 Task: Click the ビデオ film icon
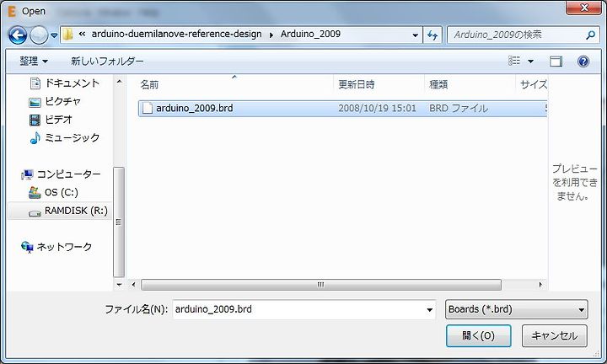coord(35,120)
